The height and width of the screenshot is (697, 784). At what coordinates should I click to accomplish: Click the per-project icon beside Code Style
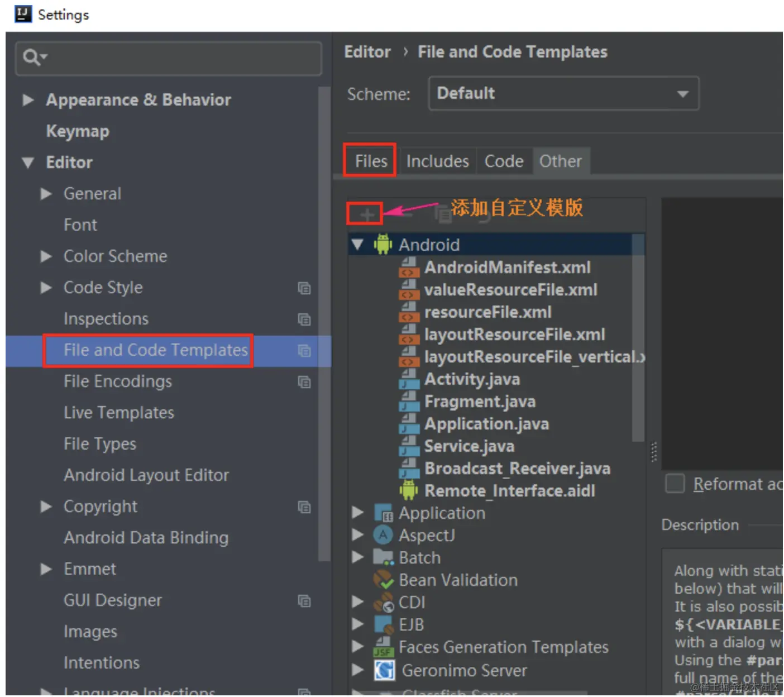(x=304, y=288)
